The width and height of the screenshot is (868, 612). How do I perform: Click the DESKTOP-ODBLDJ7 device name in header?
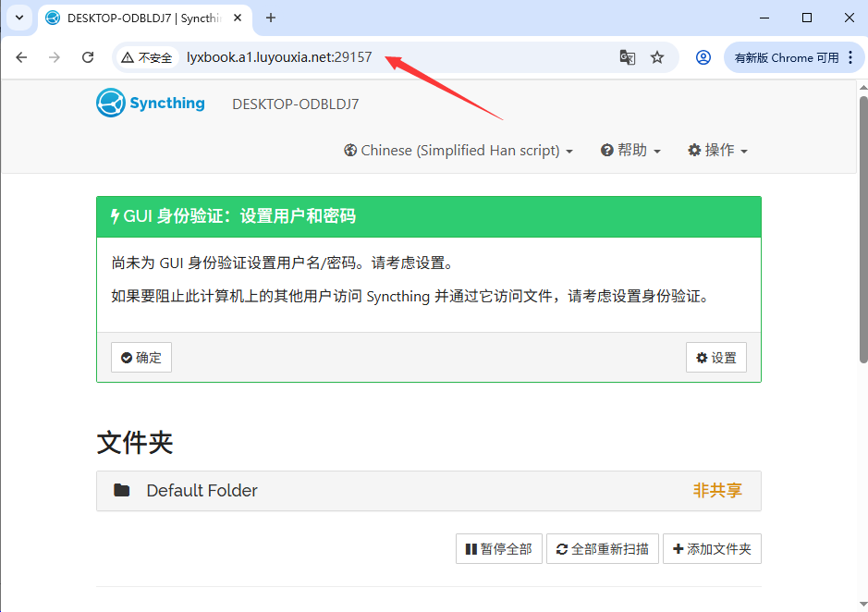[296, 104]
